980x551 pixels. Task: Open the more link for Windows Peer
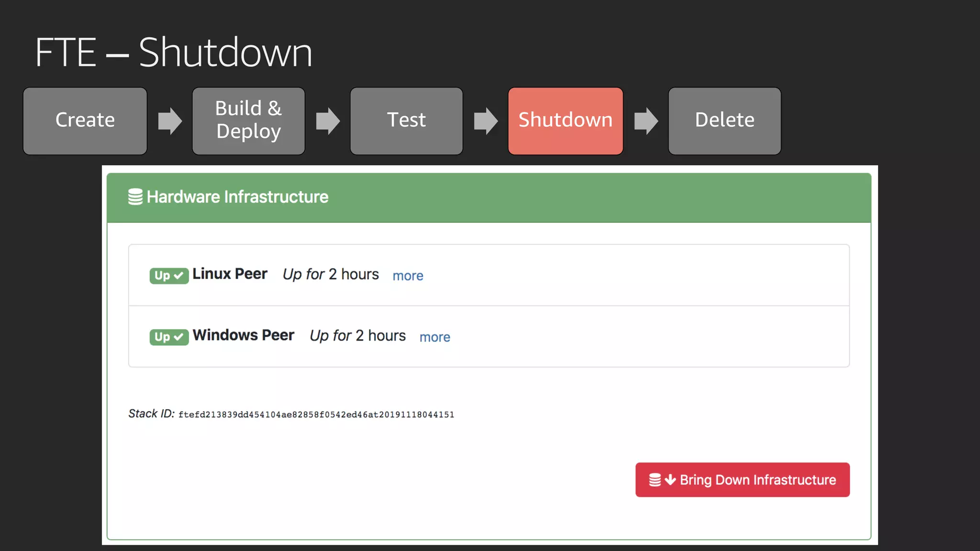point(434,337)
